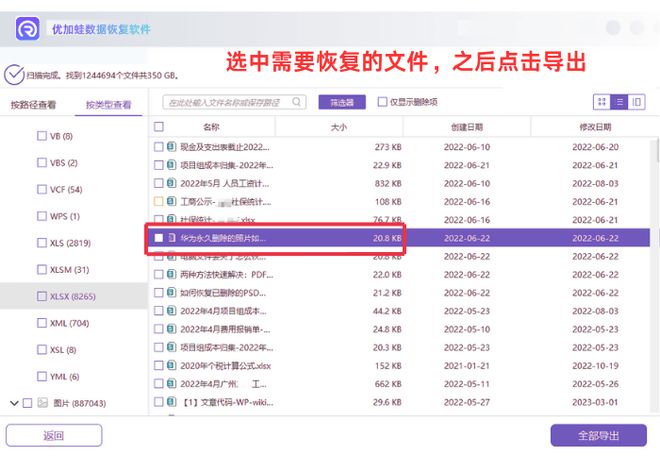Screen dimensions: 660x472
Task: Switch to preview pane view icon
Action: (636, 102)
